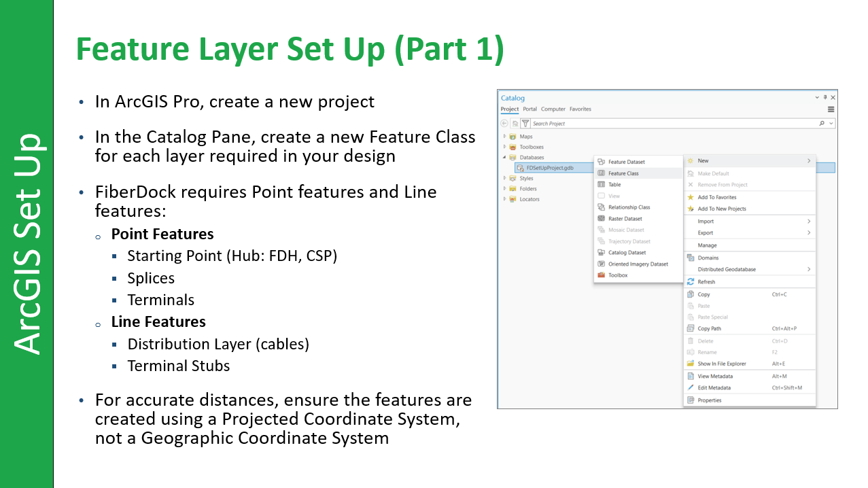This screenshot has width=868, height=488.
Task: Click the Properties icon
Action: [691, 400]
